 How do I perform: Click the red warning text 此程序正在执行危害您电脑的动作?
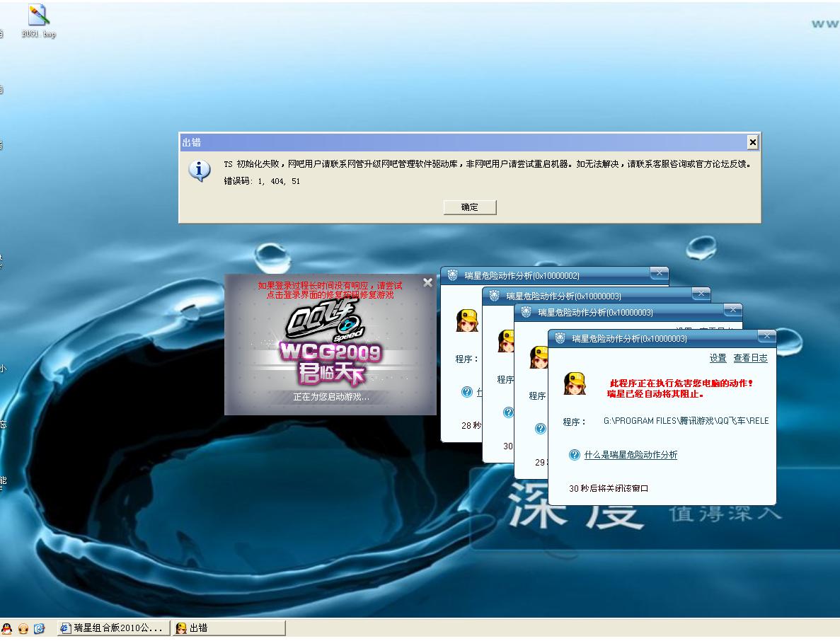click(x=681, y=383)
